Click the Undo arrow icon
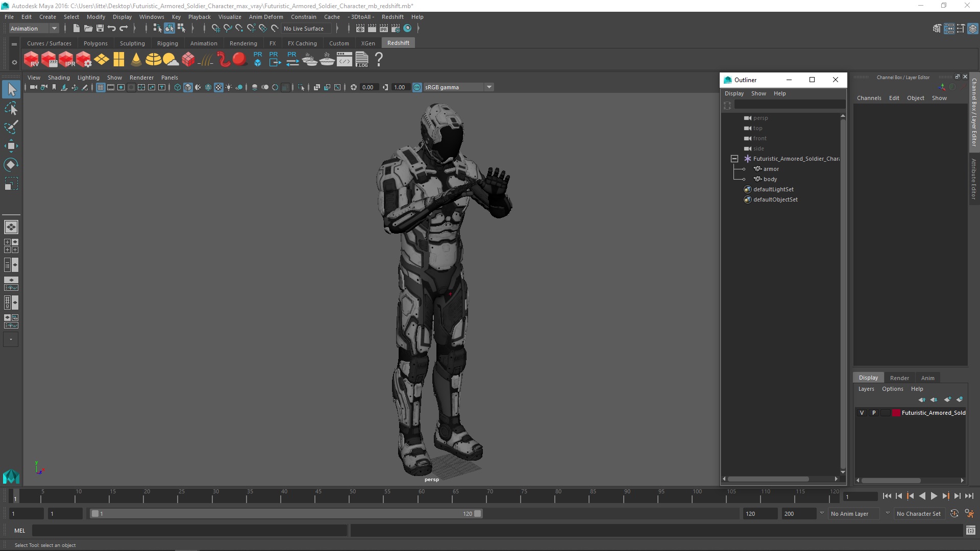This screenshot has height=551, width=980. 112,29
